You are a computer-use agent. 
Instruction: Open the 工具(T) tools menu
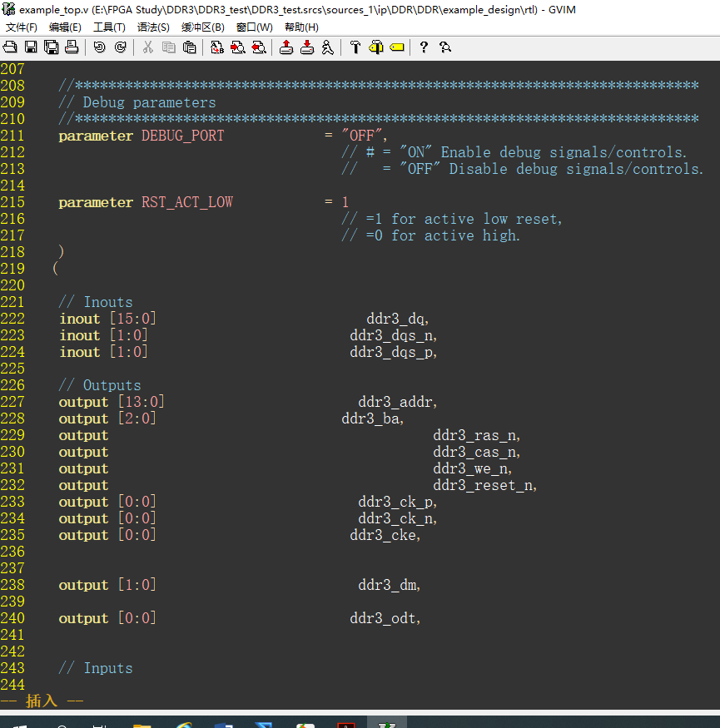tap(109, 27)
